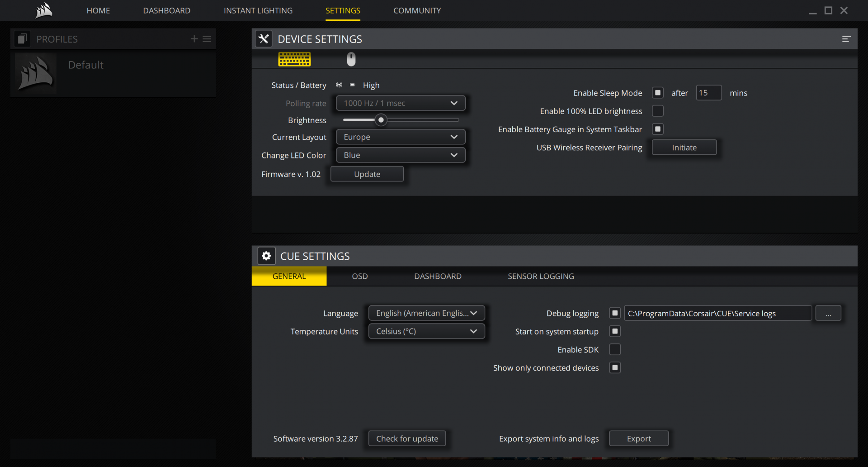Open the Settings top menu
Screen dimensions: 868x467
343,10
